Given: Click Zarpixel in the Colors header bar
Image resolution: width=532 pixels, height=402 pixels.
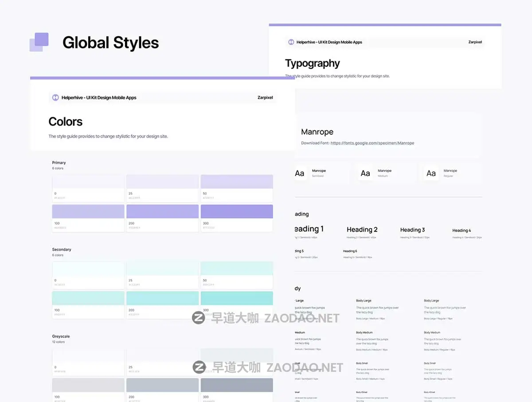Looking at the screenshot, I should tap(265, 98).
